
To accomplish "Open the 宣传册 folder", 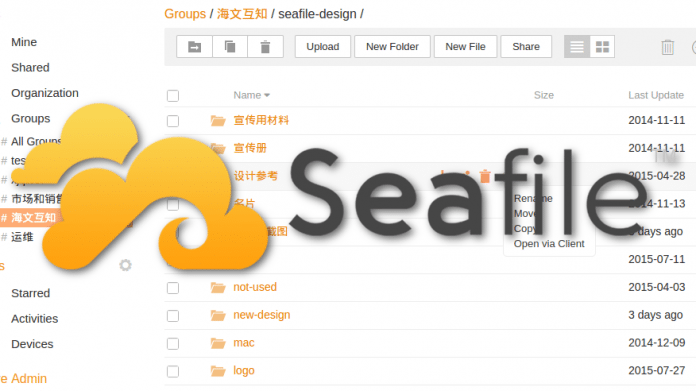I will coord(250,148).
